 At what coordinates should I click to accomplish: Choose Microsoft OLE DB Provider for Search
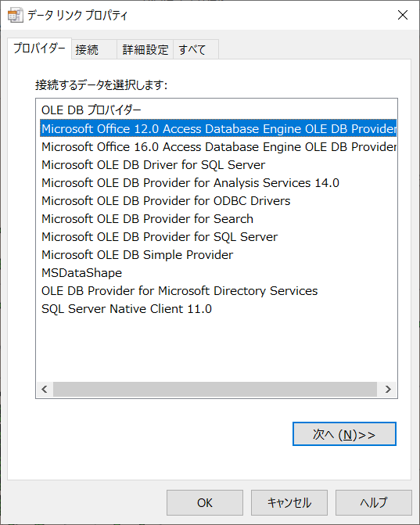click(147, 219)
